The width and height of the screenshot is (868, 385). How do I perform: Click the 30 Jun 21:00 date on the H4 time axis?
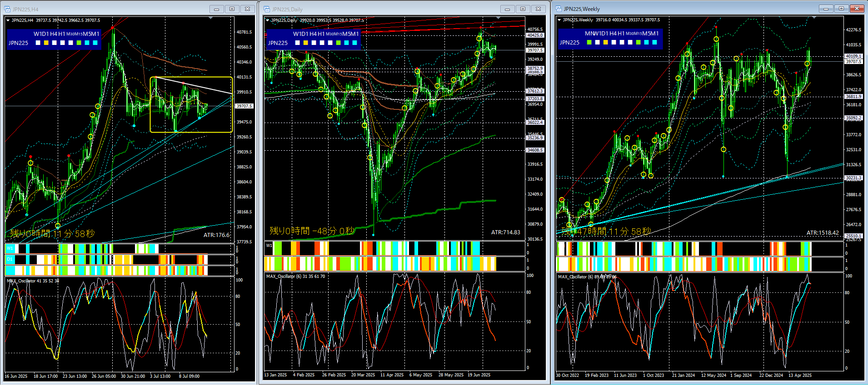[133, 376]
